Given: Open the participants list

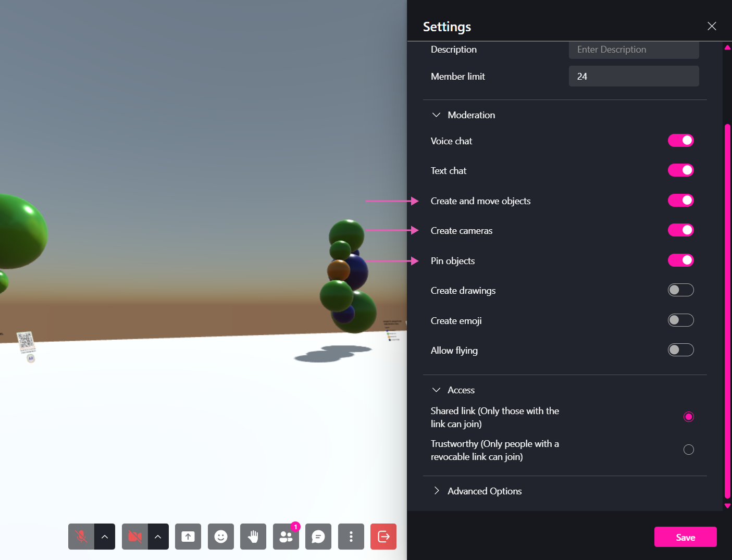Looking at the screenshot, I should pyautogui.click(x=286, y=537).
